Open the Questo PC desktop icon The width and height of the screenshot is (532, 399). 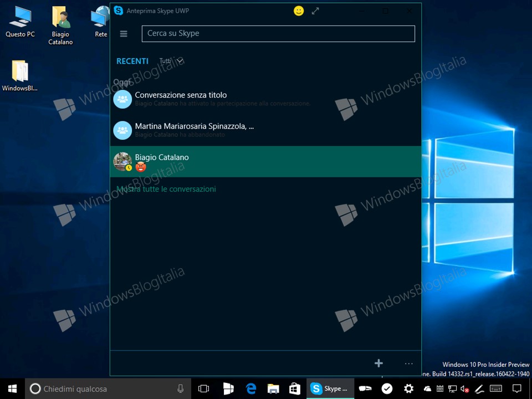20,22
